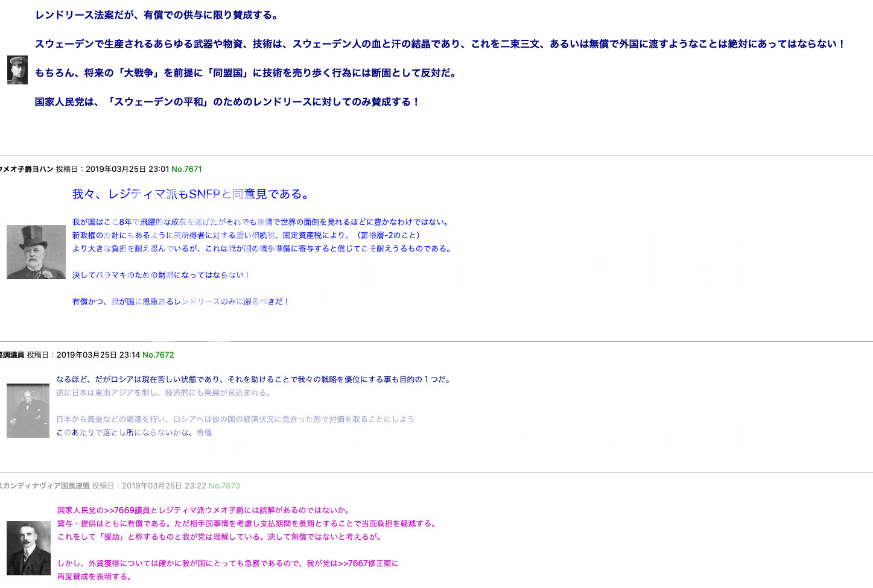Follow the >>7667 anchor link
The height and width of the screenshot is (588, 873).
tap(353, 563)
